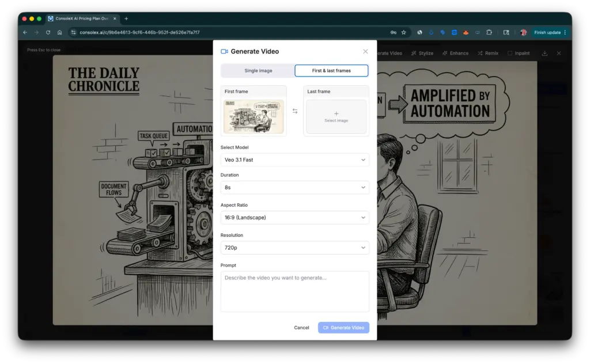Expand the Duration dropdown
The height and width of the screenshot is (364, 590).
pyautogui.click(x=294, y=188)
